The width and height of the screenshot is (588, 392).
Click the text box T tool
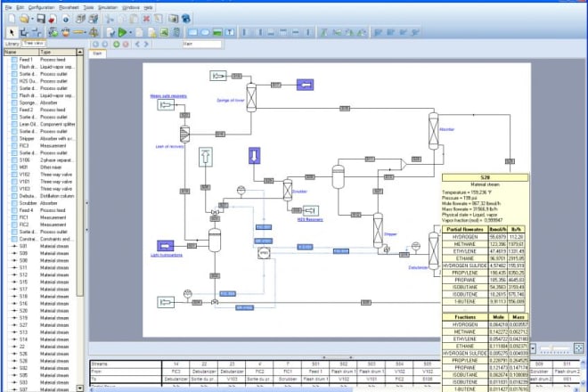pyautogui.click(x=230, y=33)
